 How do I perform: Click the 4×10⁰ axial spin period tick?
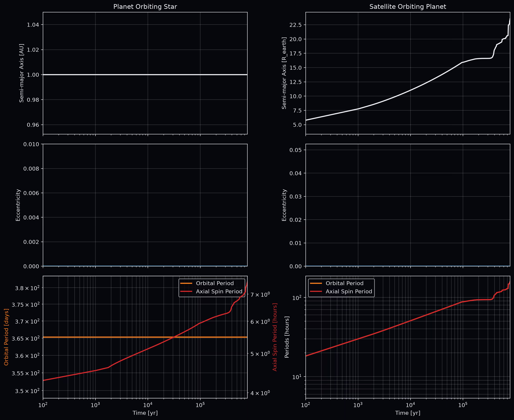[260, 393]
